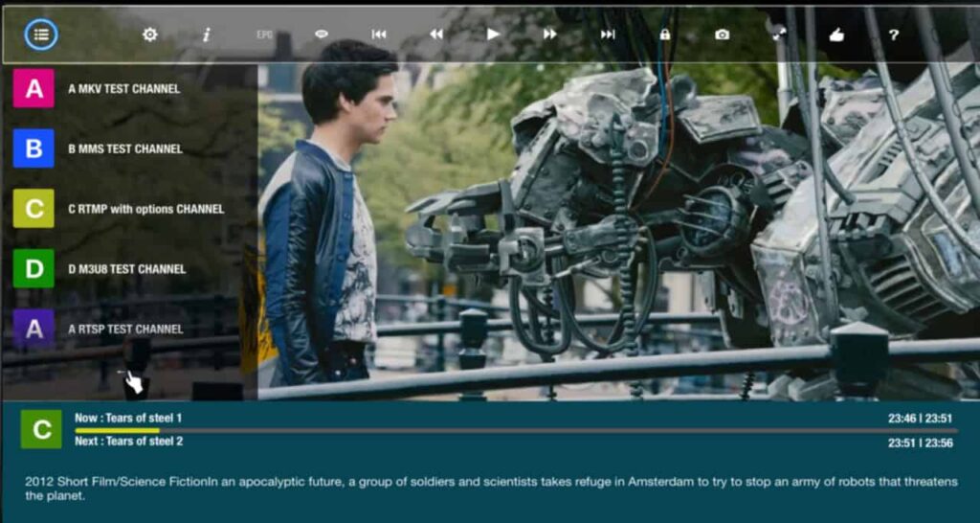The image size is (980, 523).
Task: Open the EPG guide
Action: coord(264,35)
